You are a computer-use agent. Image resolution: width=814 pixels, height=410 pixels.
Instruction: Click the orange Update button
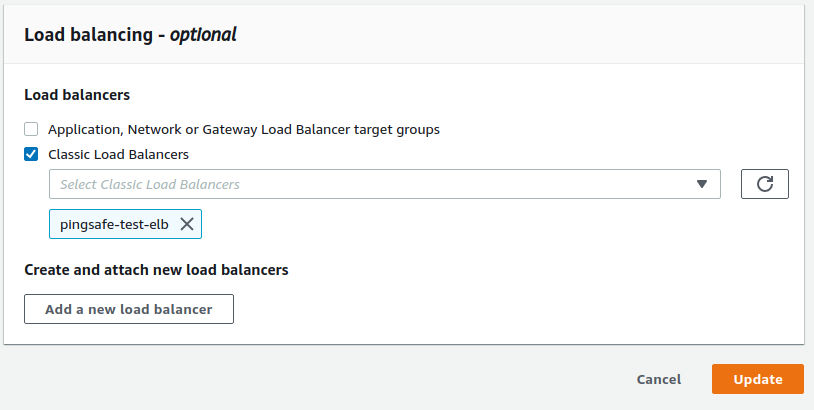point(757,379)
